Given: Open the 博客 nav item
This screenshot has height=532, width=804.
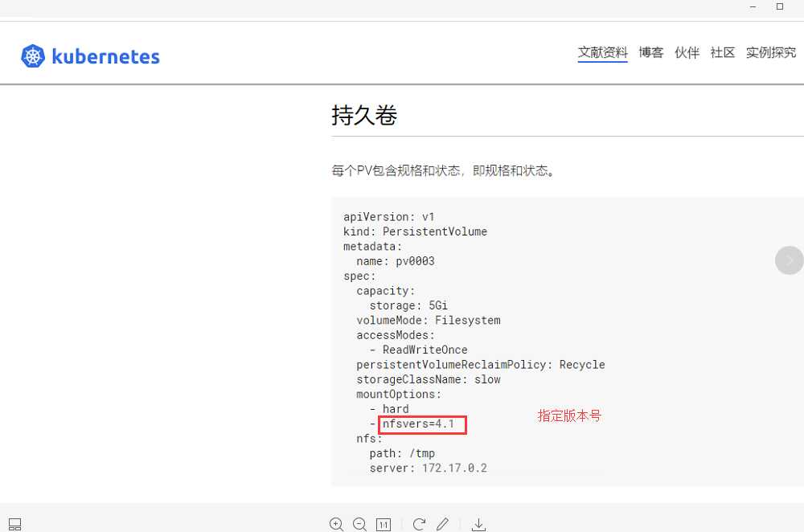Looking at the screenshot, I should [x=651, y=52].
